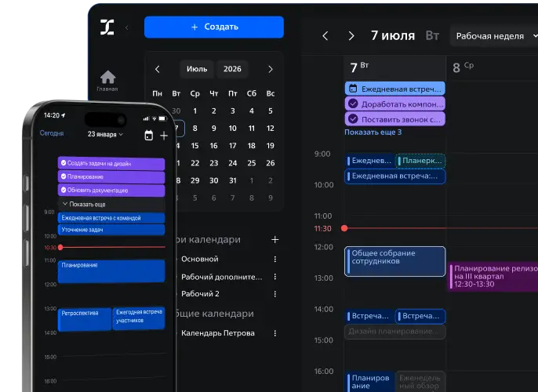Screen dimensions: 538x392
Task: Open the 2026 year selector
Action: (232, 69)
